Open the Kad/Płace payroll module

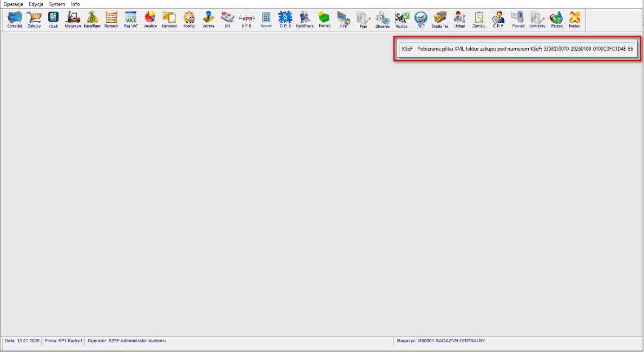point(305,20)
